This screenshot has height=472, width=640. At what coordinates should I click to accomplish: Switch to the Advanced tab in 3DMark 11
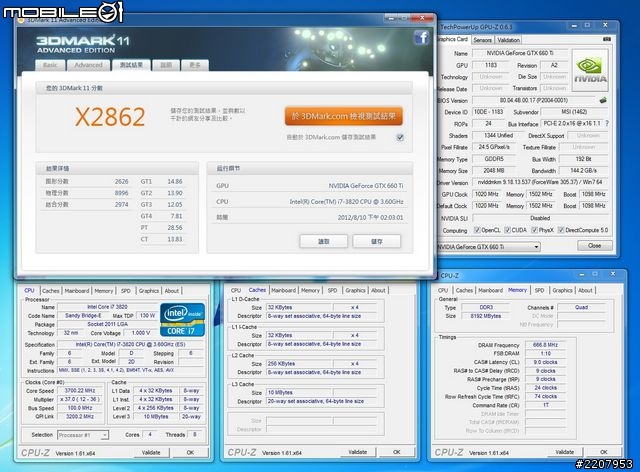coord(89,65)
